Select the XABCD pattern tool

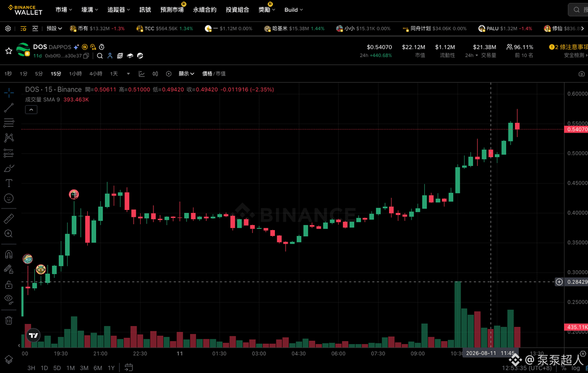(9, 138)
